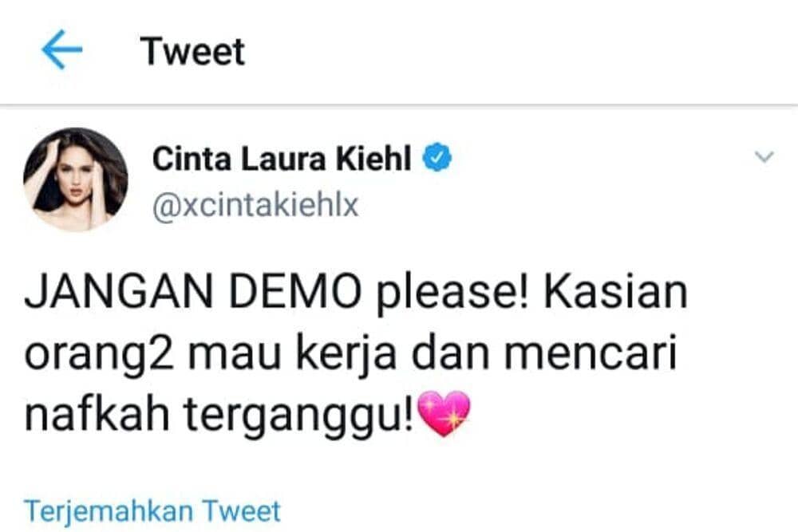The width and height of the screenshot is (798, 532).
Task: Visit the @xcintakiehlx handle
Action: pyautogui.click(x=255, y=205)
